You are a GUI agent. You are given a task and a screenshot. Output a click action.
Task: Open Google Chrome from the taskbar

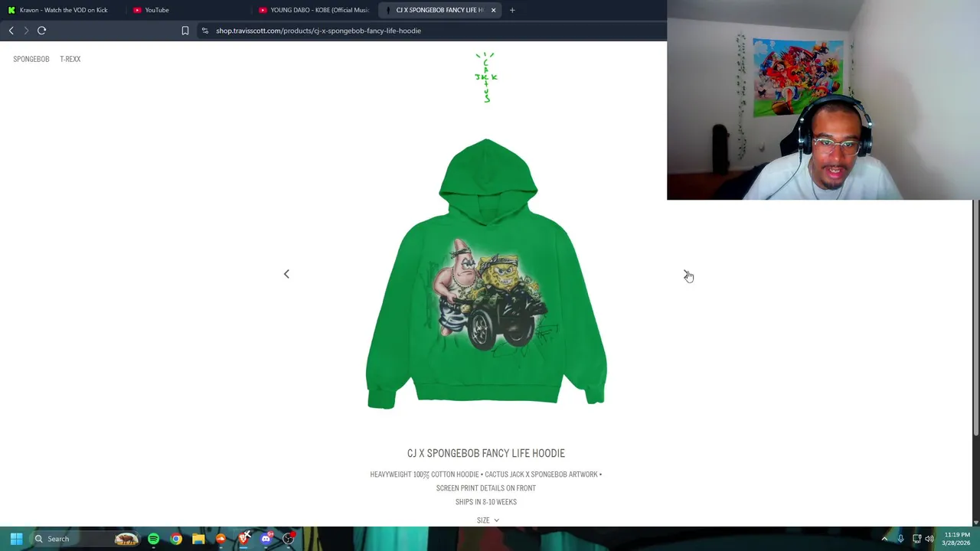176,539
